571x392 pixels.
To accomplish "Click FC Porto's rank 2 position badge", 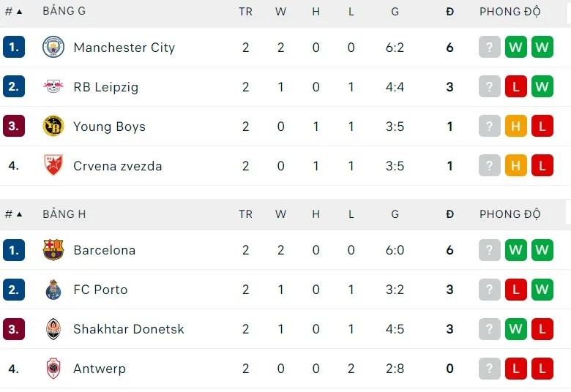I will click(13, 290).
